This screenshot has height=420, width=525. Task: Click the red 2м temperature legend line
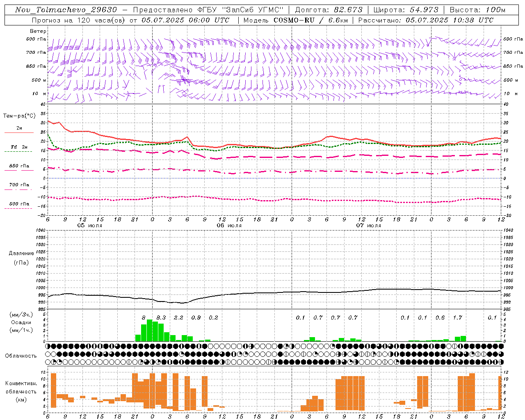point(19,132)
